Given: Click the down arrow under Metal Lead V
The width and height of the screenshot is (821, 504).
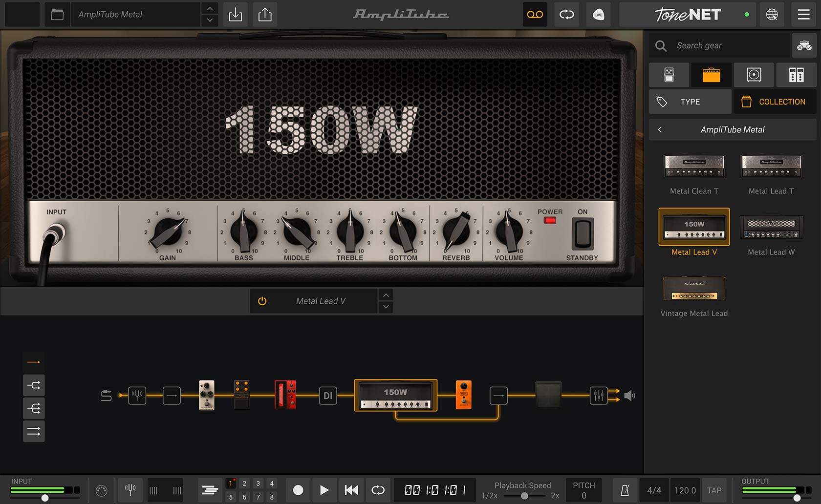Looking at the screenshot, I should pos(386,307).
